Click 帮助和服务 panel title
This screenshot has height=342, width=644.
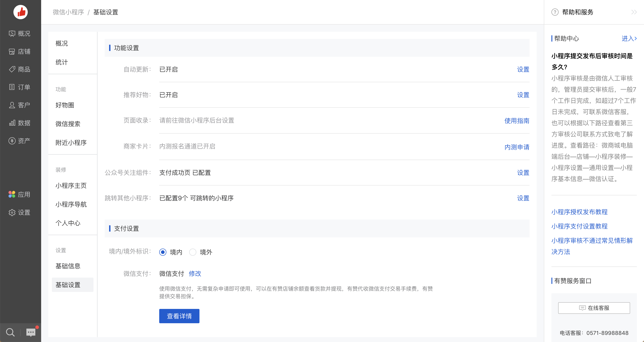point(578,12)
